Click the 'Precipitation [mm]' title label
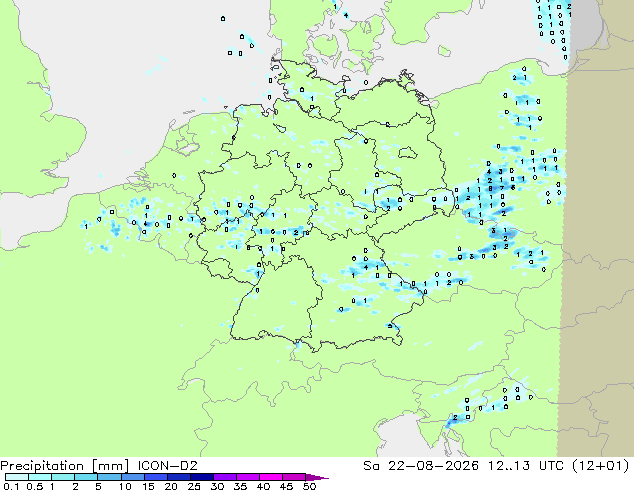The height and width of the screenshot is (490, 634). pyautogui.click(x=65, y=466)
